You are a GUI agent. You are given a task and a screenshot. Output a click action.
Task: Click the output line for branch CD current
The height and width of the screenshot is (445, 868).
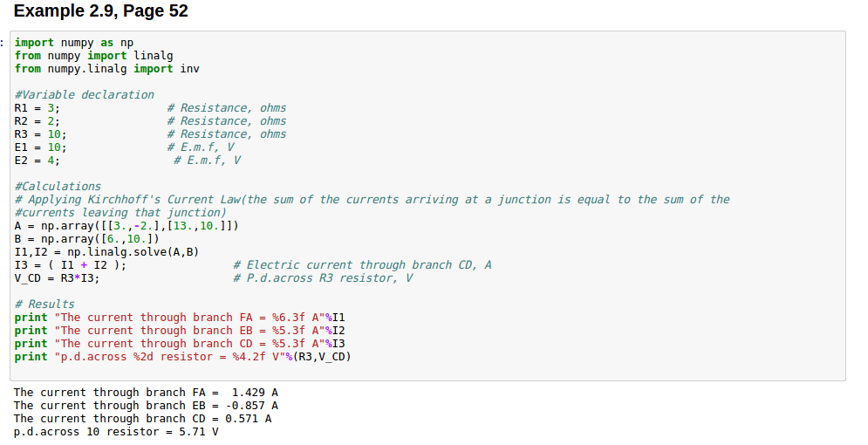coord(142,419)
